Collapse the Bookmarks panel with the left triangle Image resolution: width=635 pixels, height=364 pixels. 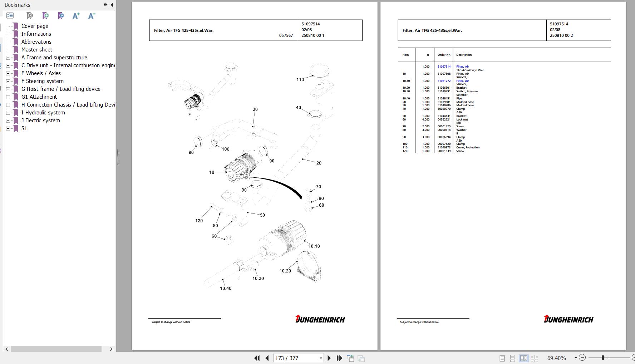pyautogui.click(x=112, y=5)
